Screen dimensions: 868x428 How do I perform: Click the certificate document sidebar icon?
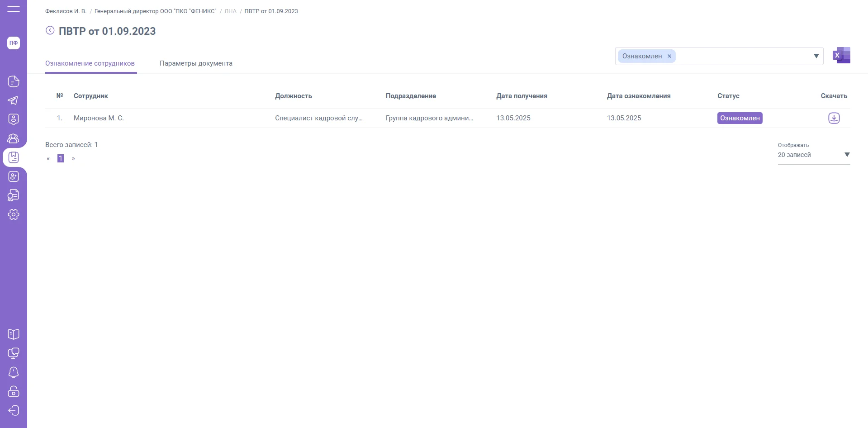[14, 195]
